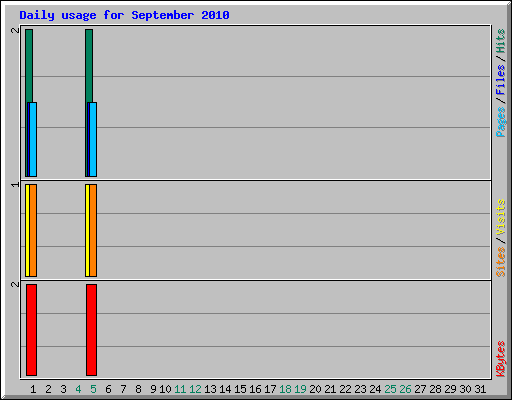Click day label 22 on the axis
The height and width of the screenshot is (400, 512).
click(x=345, y=389)
